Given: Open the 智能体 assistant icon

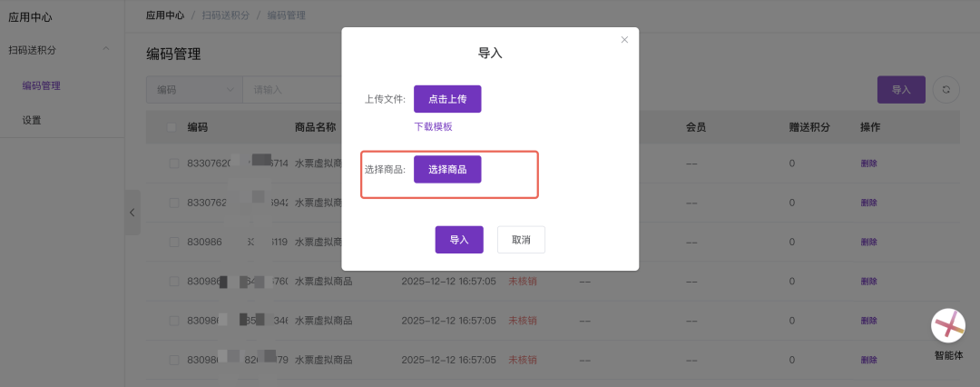Looking at the screenshot, I should click(948, 325).
